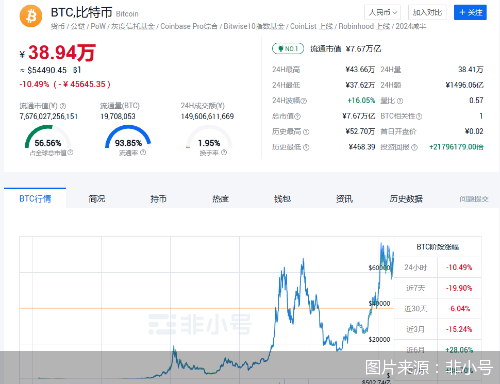The height and width of the screenshot is (384, 500).
Task: Select the BTC行情 tab
Action: (x=35, y=199)
